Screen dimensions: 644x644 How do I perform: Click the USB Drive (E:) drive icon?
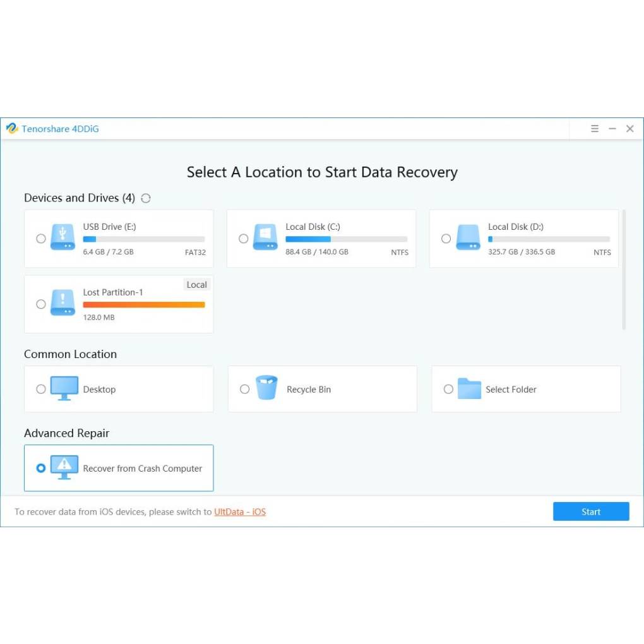tap(63, 237)
